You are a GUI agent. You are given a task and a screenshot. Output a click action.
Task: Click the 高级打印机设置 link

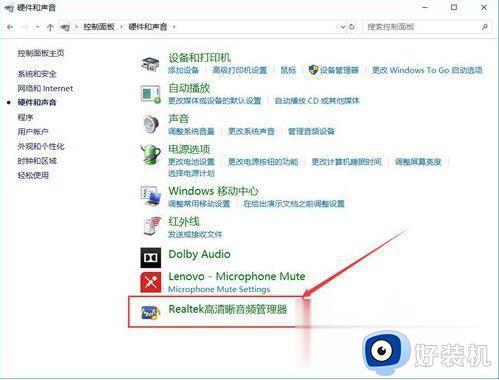point(240,70)
